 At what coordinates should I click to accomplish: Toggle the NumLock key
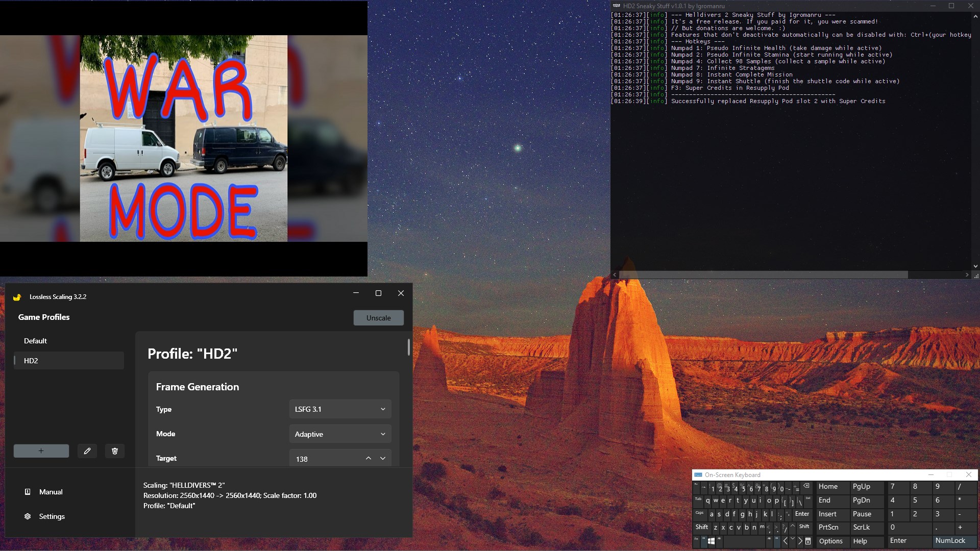[950, 541]
